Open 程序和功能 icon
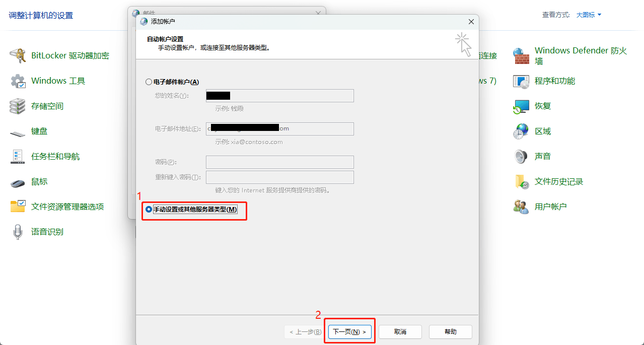The width and height of the screenshot is (644, 345). coord(521,81)
